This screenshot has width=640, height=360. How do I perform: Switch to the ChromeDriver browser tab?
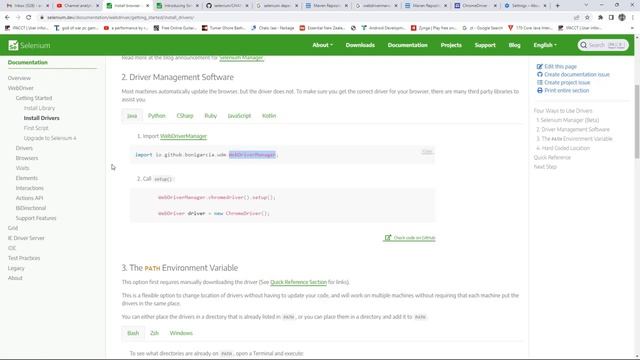[475, 6]
